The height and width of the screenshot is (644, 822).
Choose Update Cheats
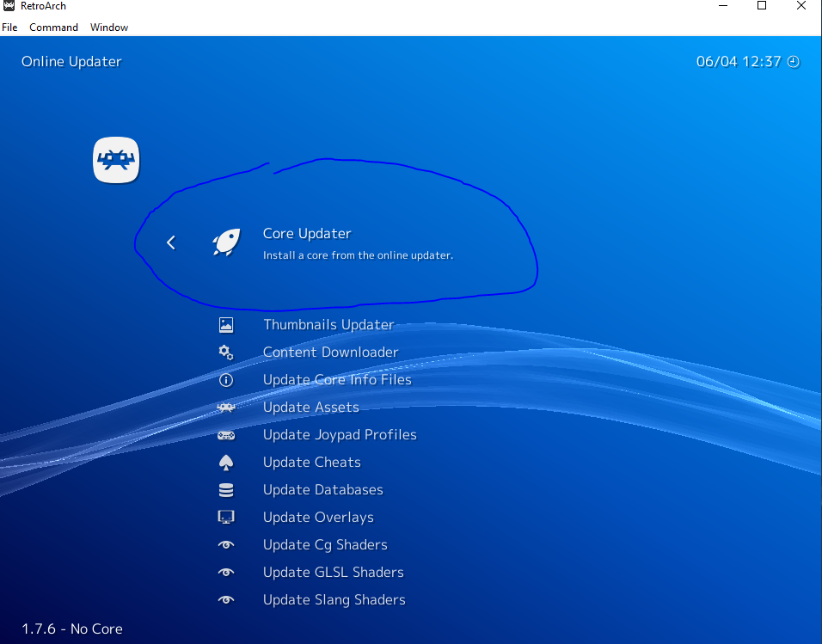point(312,463)
